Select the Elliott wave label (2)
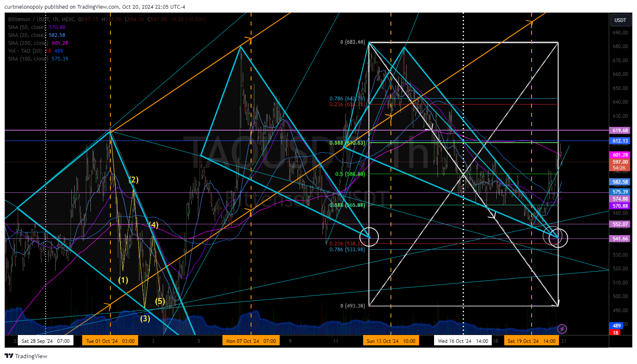 pos(134,180)
